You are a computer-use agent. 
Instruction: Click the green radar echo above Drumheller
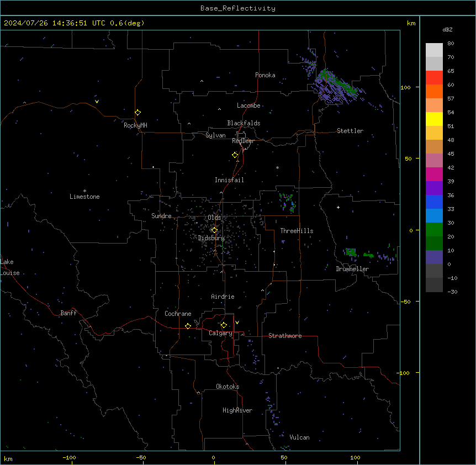point(351,252)
